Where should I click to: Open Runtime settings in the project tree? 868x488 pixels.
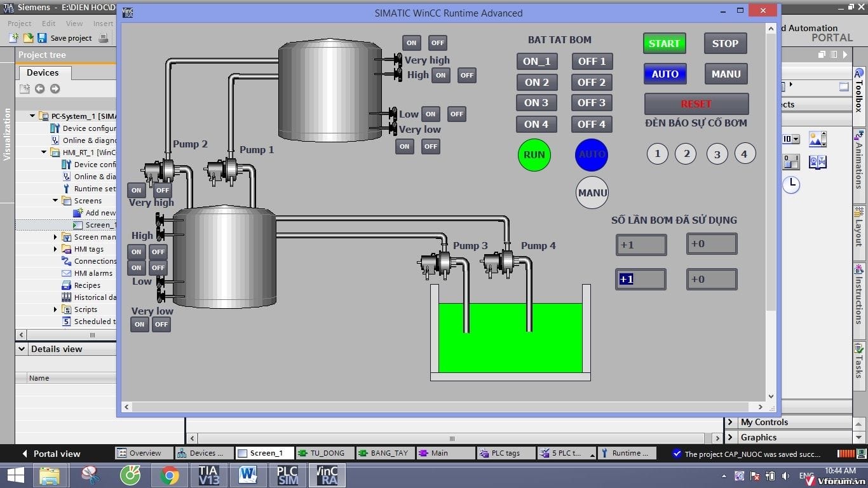click(x=95, y=189)
